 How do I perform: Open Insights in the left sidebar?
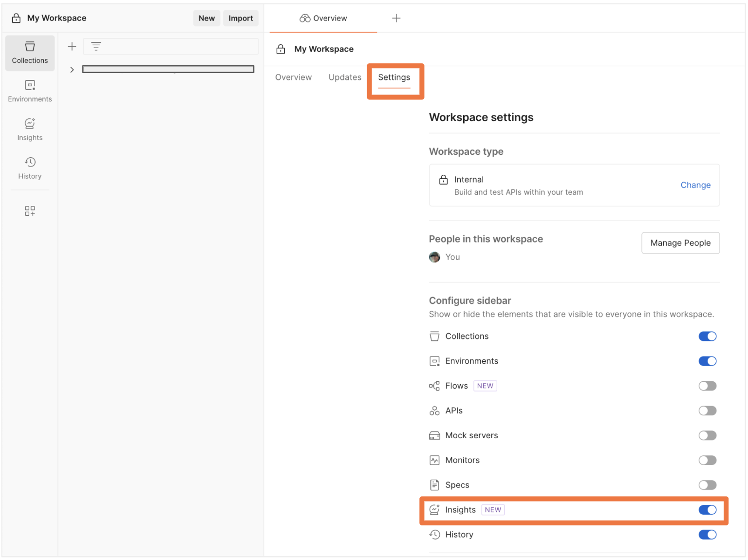pyautogui.click(x=30, y=130)
